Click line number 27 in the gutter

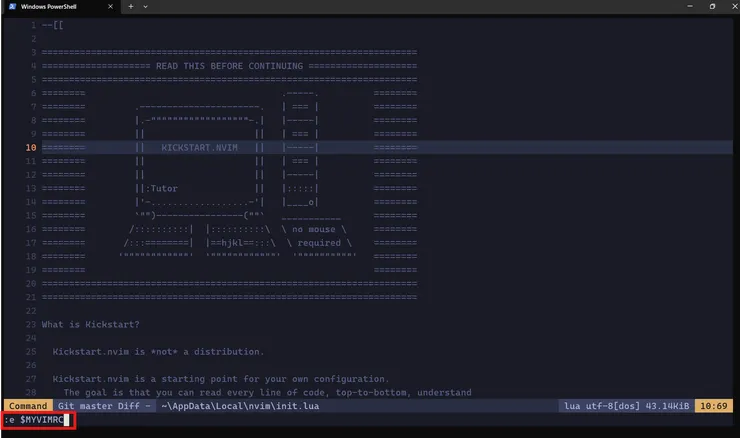(x=31, y=379)
